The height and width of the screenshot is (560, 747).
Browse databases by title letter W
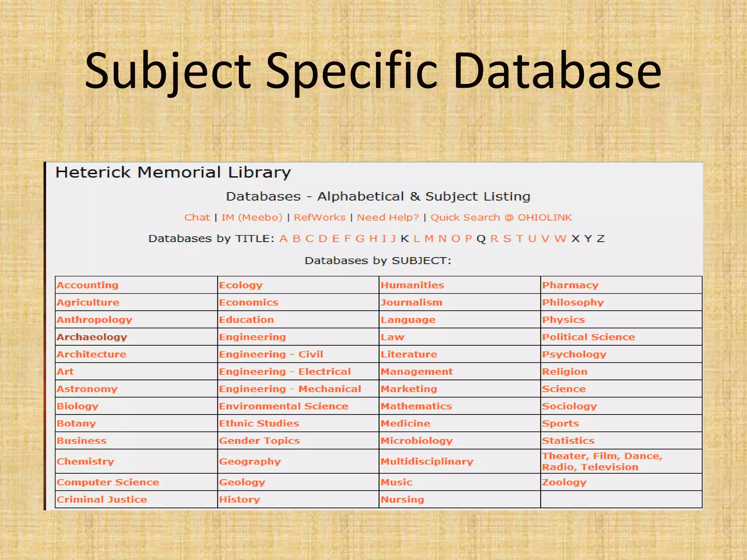click(x=560, y=238)
